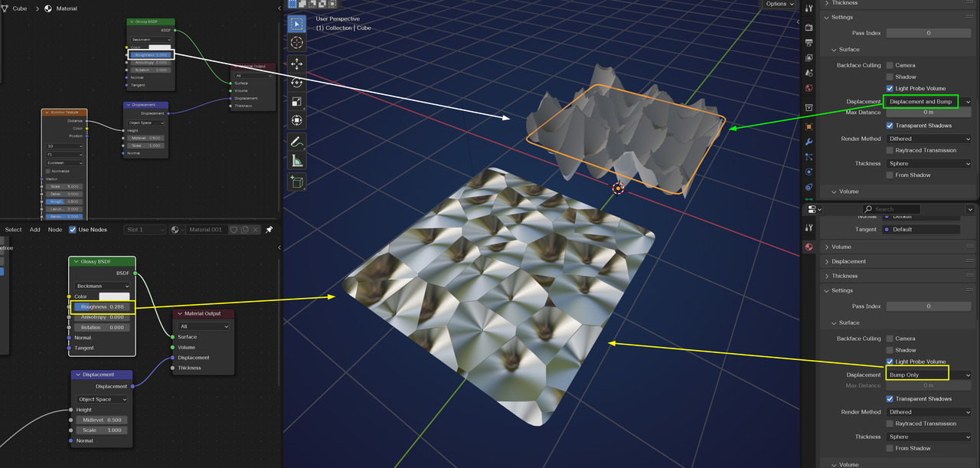
Task: Click the Options button in the viewport header
Action: coord(778,3)
